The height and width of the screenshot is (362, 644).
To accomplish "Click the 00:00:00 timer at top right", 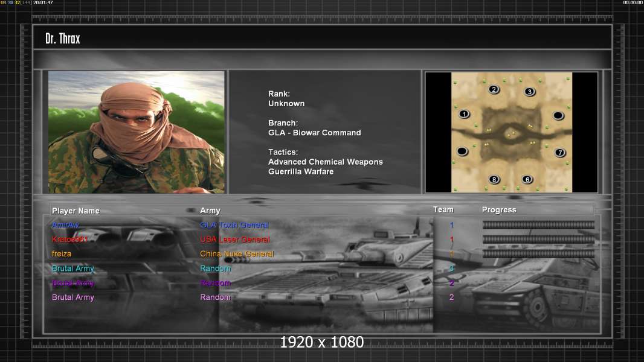I will coord(633,2).
